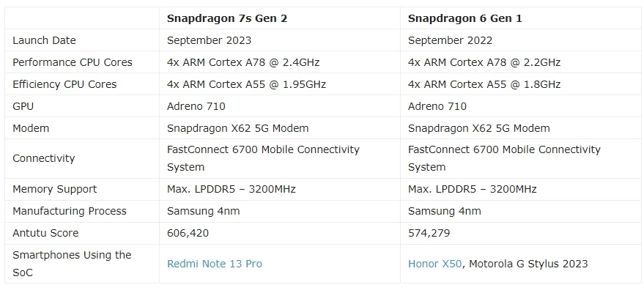Click the Snapdragon 6 Gen 1 column header
Viewport: 644px width, 304px height.
pyautogui.click(x=465, y=18)
